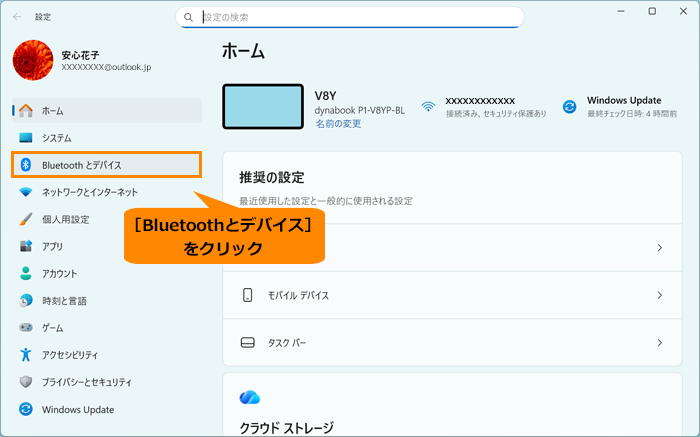The image size is (700, 437).
Task: Click the mobile device phone icon
Action: pyautogui.click(x=247, y=295)
